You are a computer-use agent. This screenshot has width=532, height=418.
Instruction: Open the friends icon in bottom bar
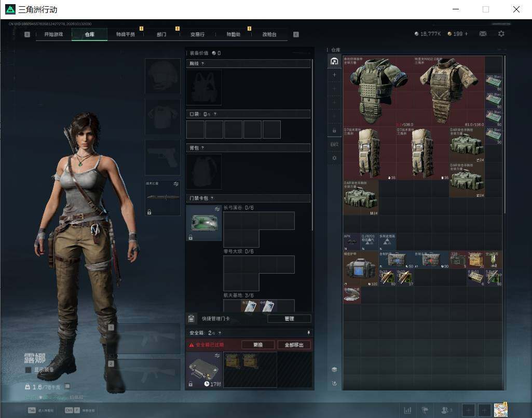(x=445, y=410)
